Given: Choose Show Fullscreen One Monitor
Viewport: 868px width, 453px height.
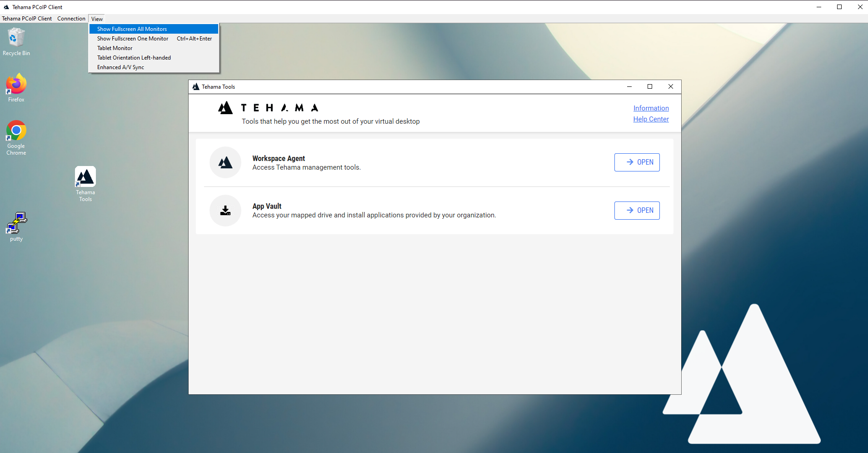Looking at the screenshot, I should pyautogui.click(x=154, y=39).
